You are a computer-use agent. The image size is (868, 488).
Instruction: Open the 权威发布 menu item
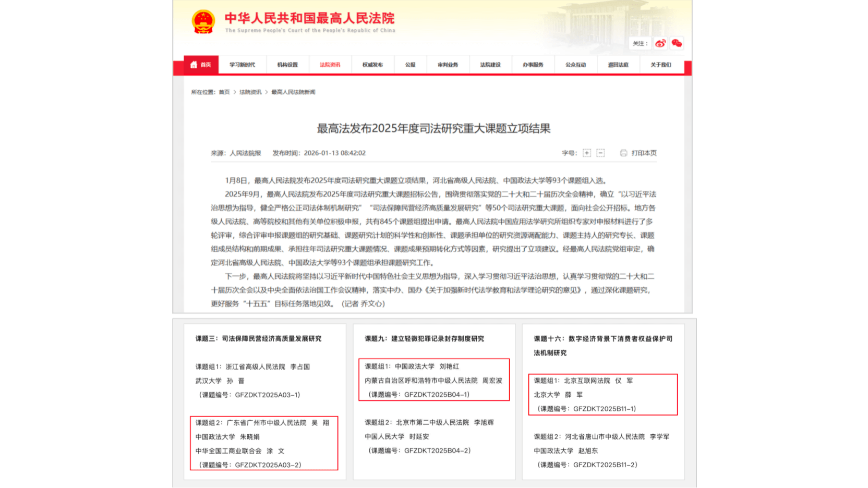[x=373, y=65]
